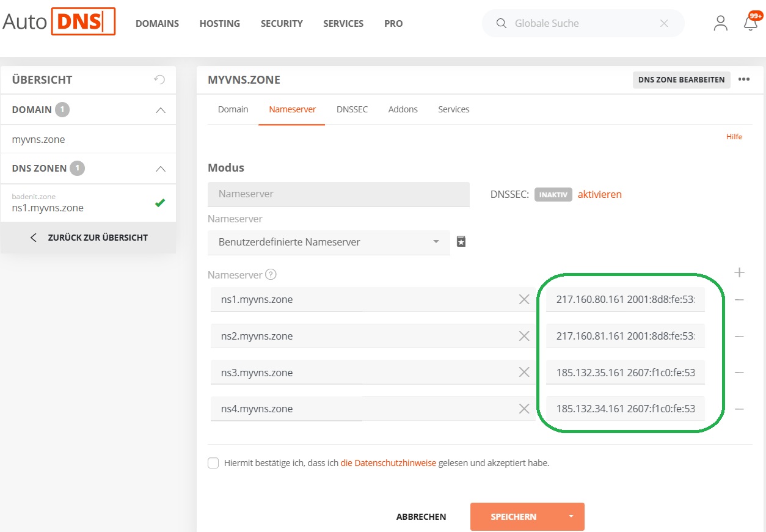
Task: Open the HOSTING menu
Action: [220, 23]
